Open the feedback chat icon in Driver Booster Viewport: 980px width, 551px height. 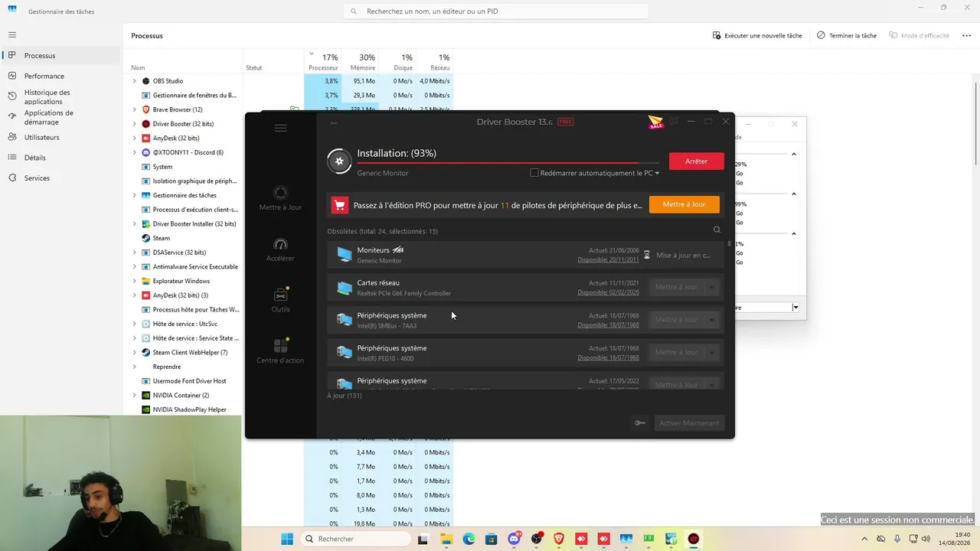(674, 122)
